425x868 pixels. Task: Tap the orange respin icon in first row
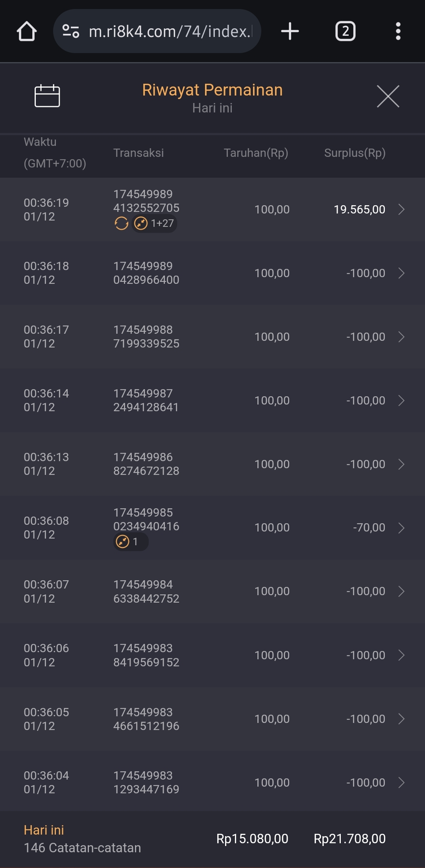pos(121,224)
